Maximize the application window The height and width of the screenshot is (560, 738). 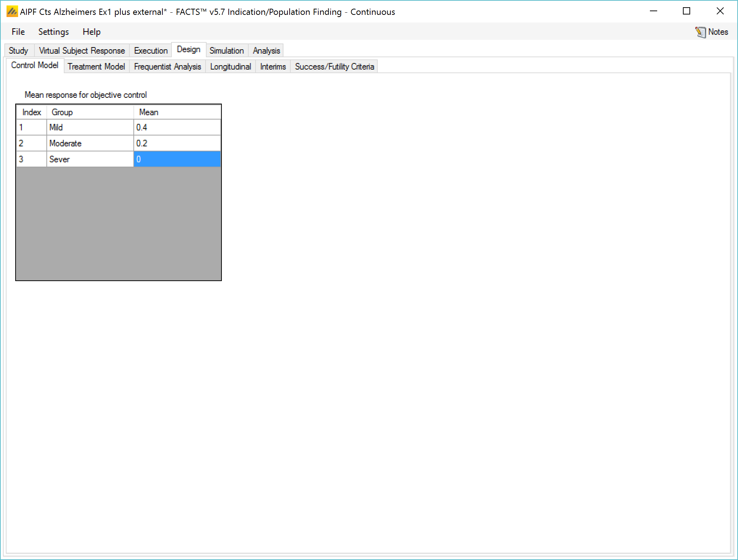(x=686, y=12)
